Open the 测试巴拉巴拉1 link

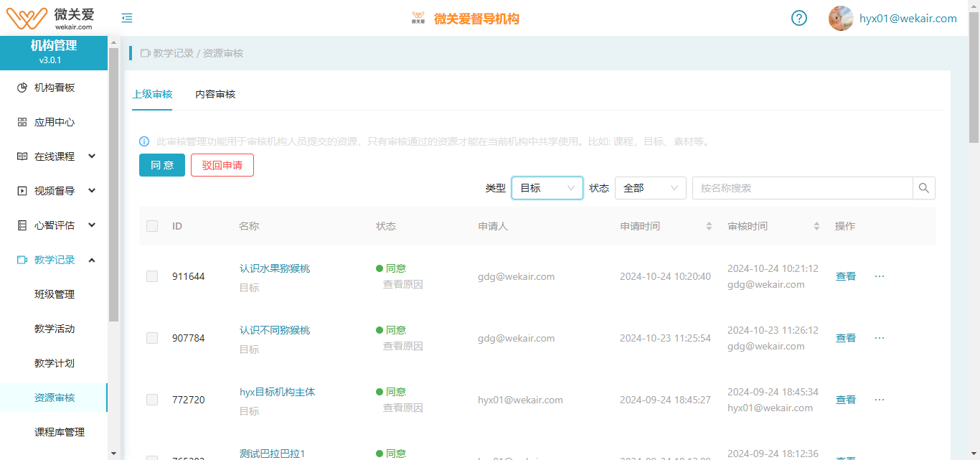273,454
